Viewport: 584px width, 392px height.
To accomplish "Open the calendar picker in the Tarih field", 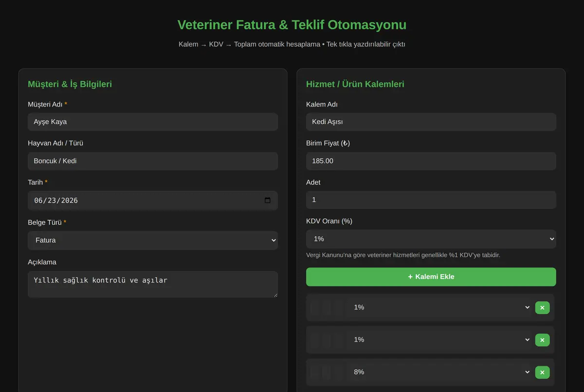I will click(267, 200).
